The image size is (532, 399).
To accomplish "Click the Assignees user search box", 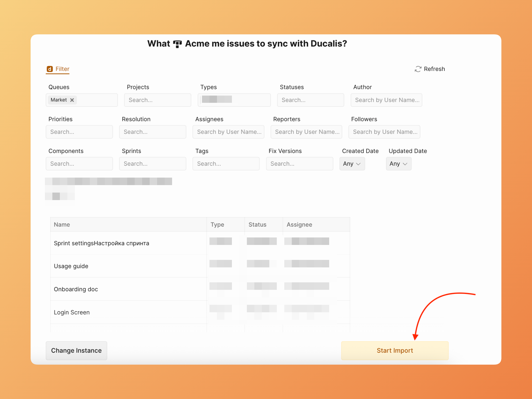I will tap(228, 132).
